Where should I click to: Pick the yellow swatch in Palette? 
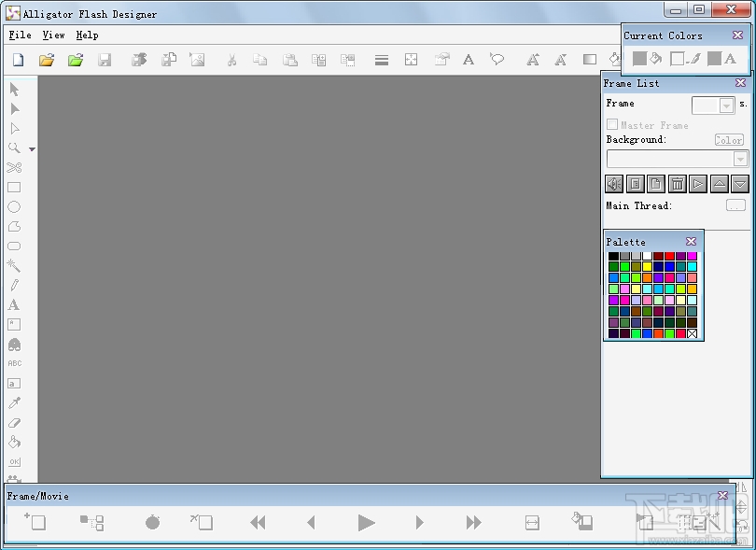(647, 267)
